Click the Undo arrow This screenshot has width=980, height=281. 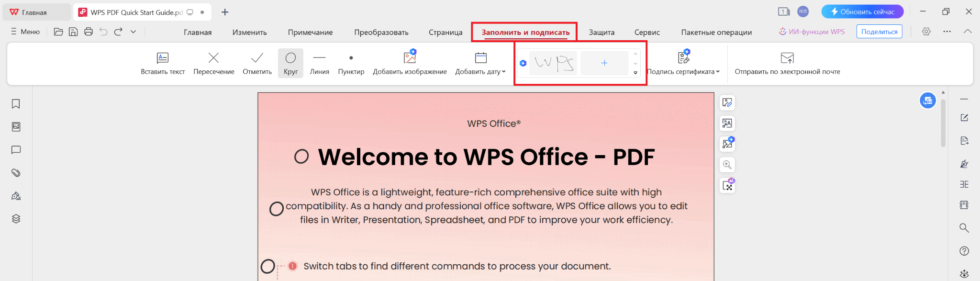coord(103,32)
